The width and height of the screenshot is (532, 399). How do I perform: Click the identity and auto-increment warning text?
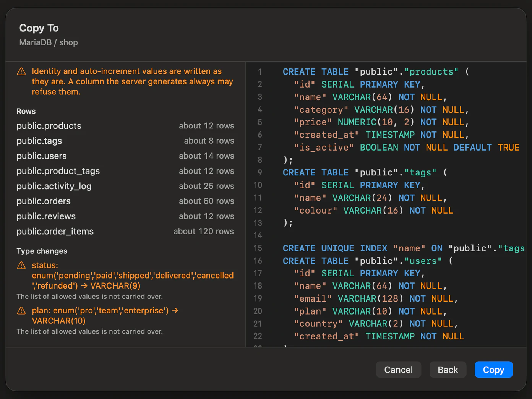132,81
